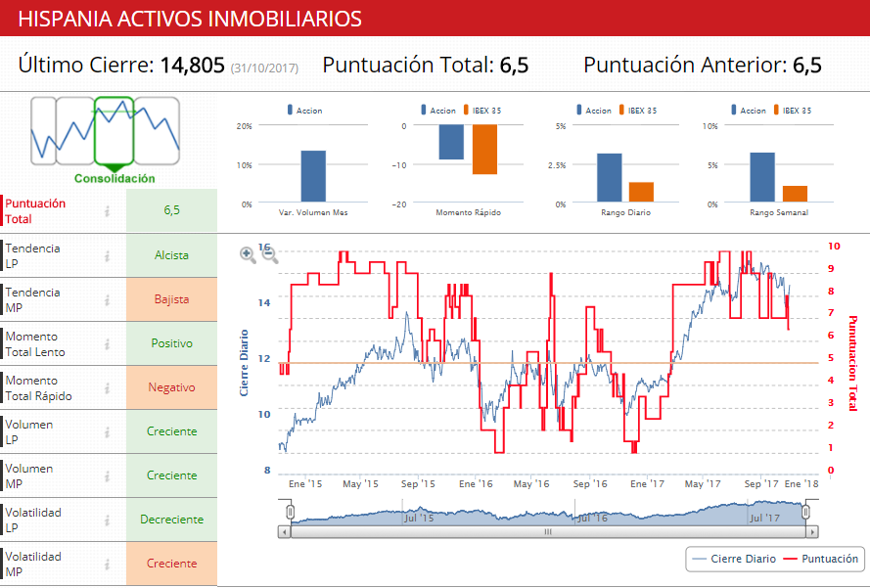Toggle Accion legend in Rango Semanal chart
870x588 pixels.
click(x=749, y=111)
